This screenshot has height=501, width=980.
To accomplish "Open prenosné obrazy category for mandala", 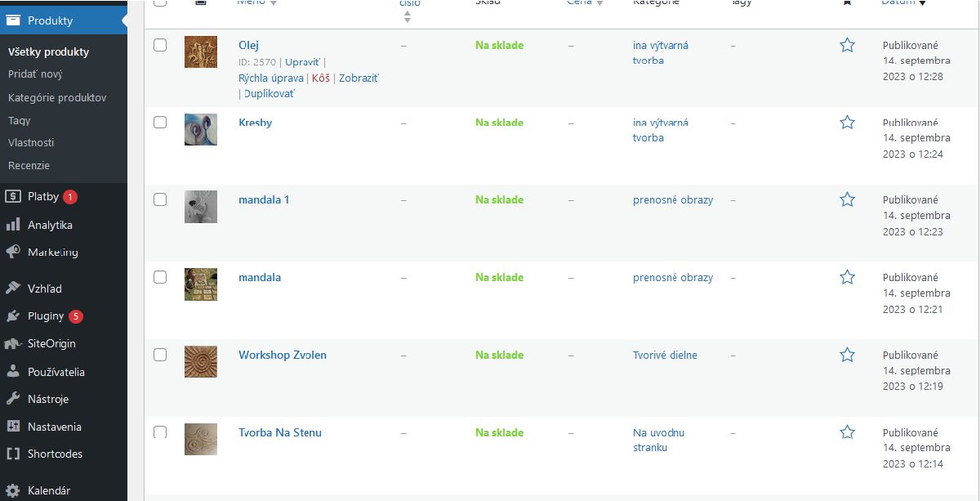I will point(673,277).
